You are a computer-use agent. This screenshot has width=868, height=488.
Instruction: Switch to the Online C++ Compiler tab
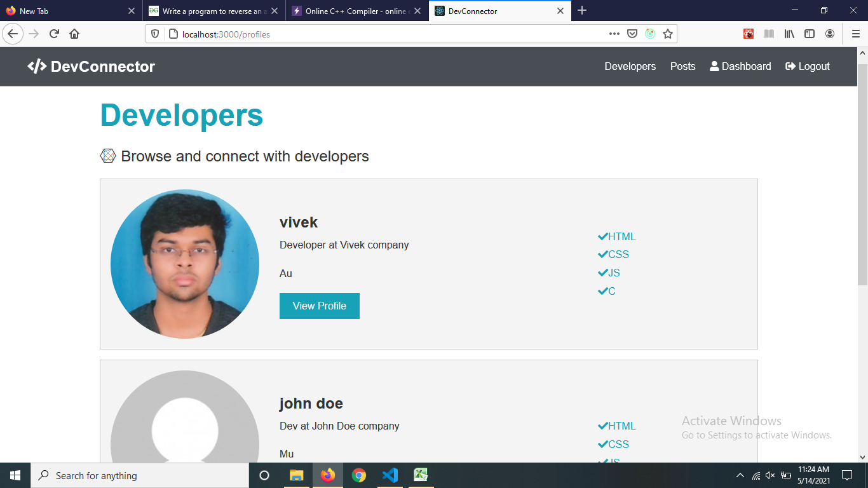(351, 11)
